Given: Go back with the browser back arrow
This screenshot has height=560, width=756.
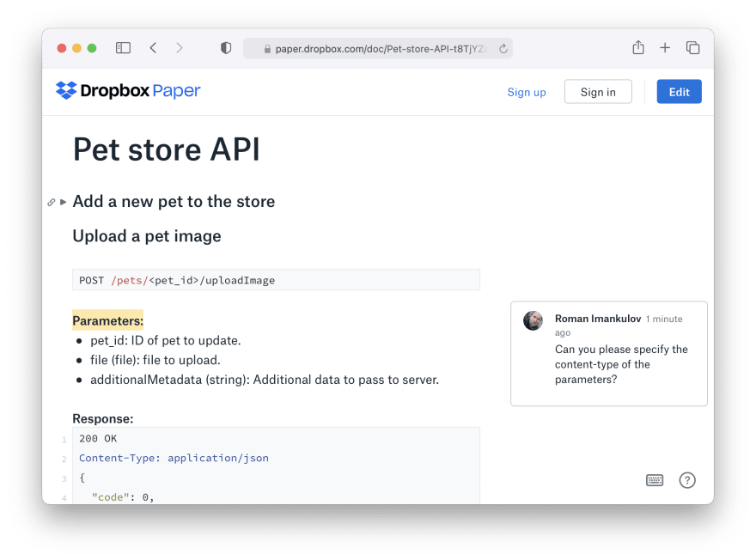Looking at the screenshot, I should tap(153, 48).
